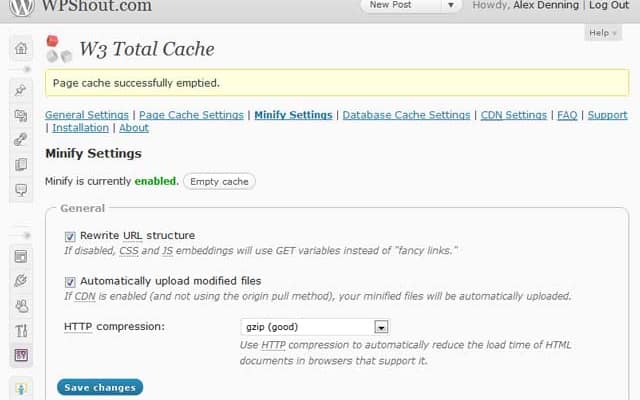Open the Posts pushpin icon in sidebar

click(x=21, y=91)
